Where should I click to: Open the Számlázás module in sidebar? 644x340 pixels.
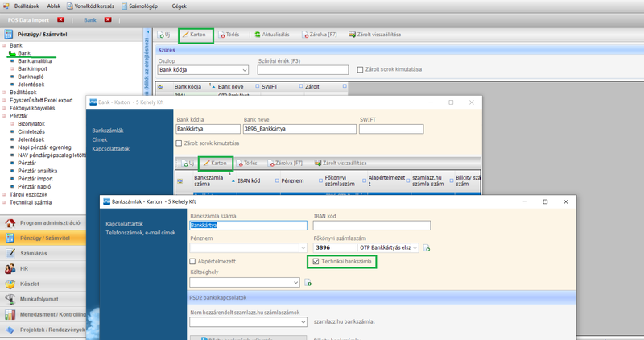click(x=32, y=253)
